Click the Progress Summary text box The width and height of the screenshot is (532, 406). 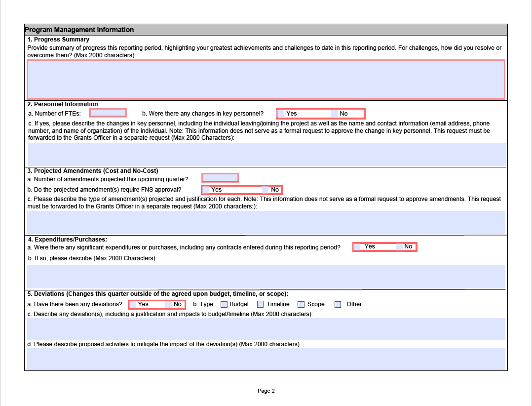[266, 79]
